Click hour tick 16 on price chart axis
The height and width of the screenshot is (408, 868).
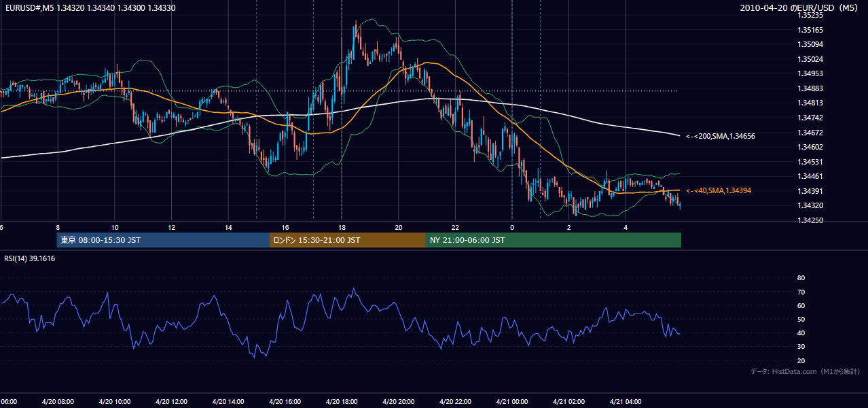click(285, 227)
